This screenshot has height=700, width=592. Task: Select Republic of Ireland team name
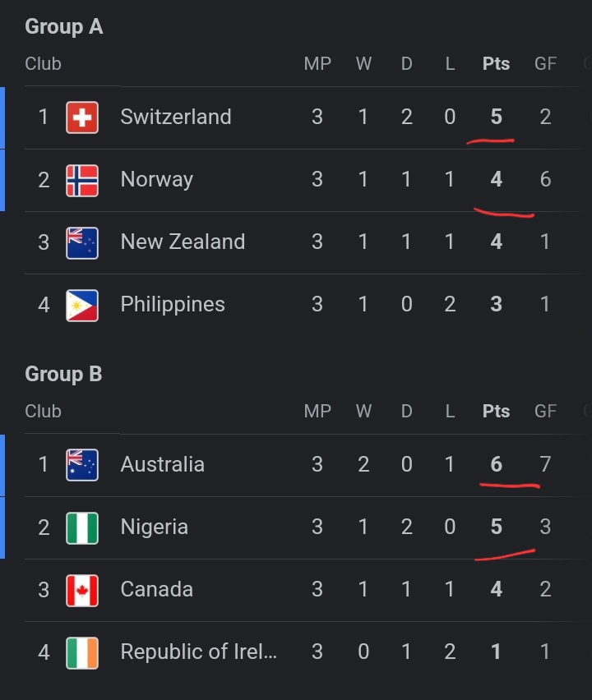[199, 652]
